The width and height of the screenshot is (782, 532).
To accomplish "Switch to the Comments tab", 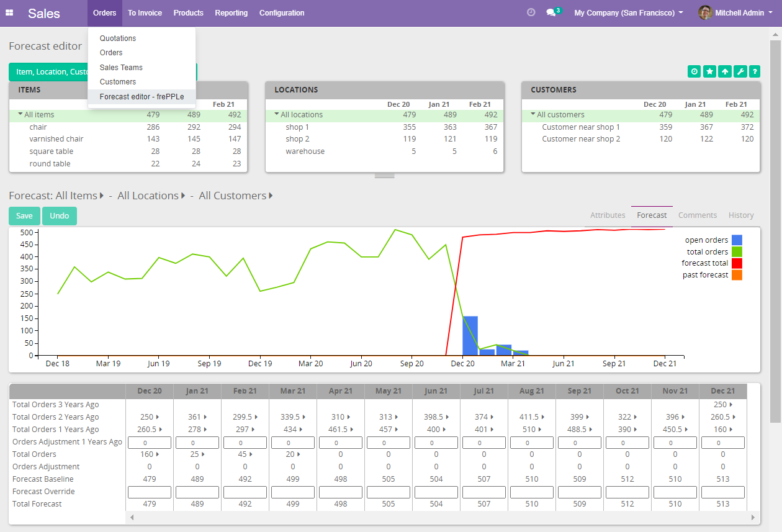I will tap(698, 215).
